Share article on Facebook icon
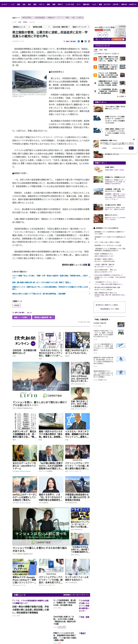This screenshot has width=138, height=644. point(79,41)
